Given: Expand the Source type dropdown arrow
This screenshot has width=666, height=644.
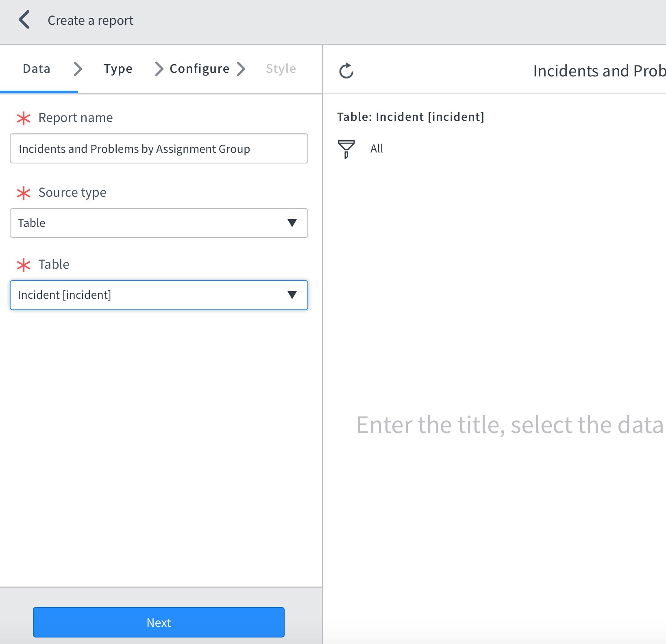Looking at the screenshot, I should (292, 223).
